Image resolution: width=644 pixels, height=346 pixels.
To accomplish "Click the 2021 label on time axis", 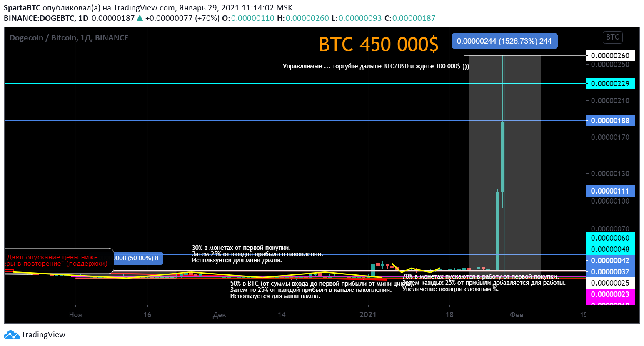I will point(368,315).
